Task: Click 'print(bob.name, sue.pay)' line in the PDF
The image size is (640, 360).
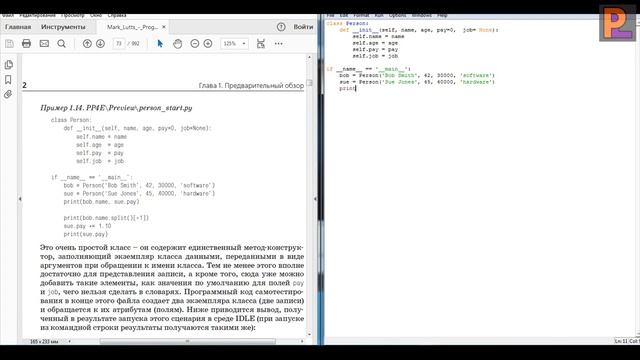Action: (x=101, y=202)
